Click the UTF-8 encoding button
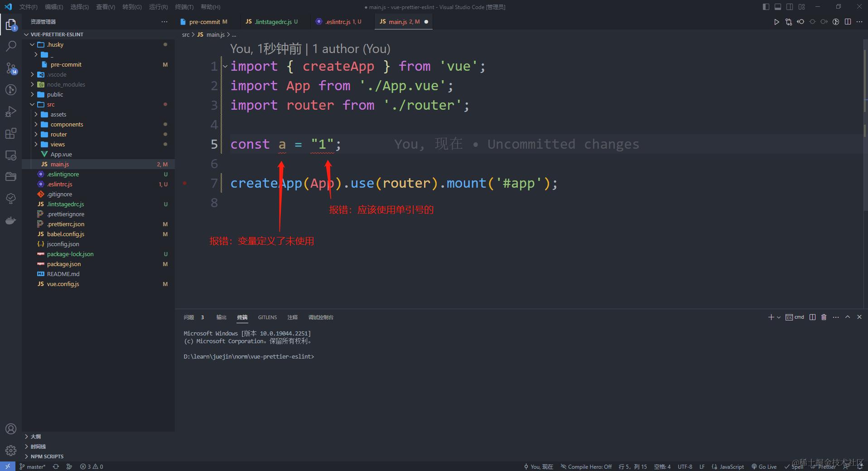Image resolution: width=868 pixels, height=471 pixels. [685, 466]
